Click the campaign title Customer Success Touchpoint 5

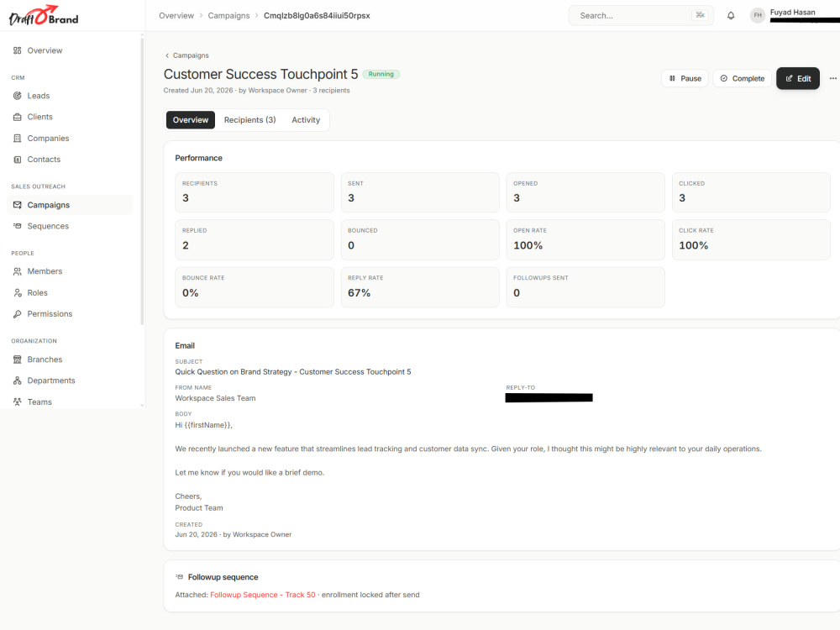click(260, 74)
